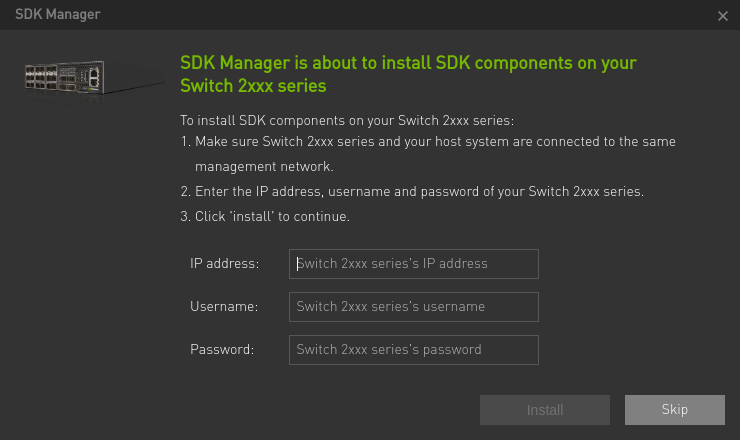Focus the IP address input field
The width and height of the screenshot is (740, 440).
[x=413, y=264]
